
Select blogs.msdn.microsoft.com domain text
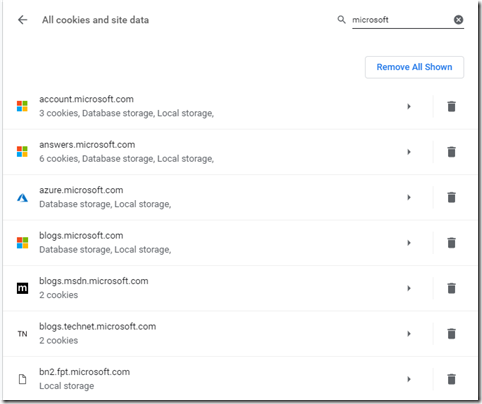pyautogui.click(x=94, y=281)
